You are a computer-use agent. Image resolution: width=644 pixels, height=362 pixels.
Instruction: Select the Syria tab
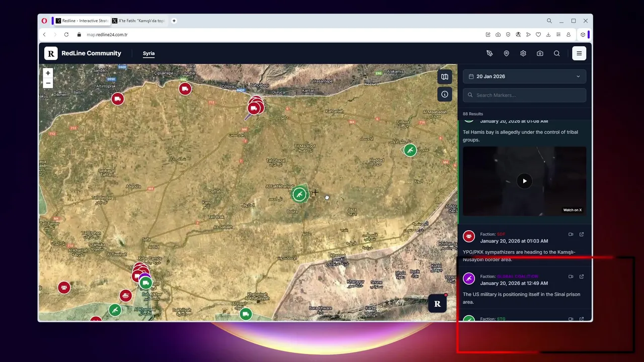click(148, 53)
